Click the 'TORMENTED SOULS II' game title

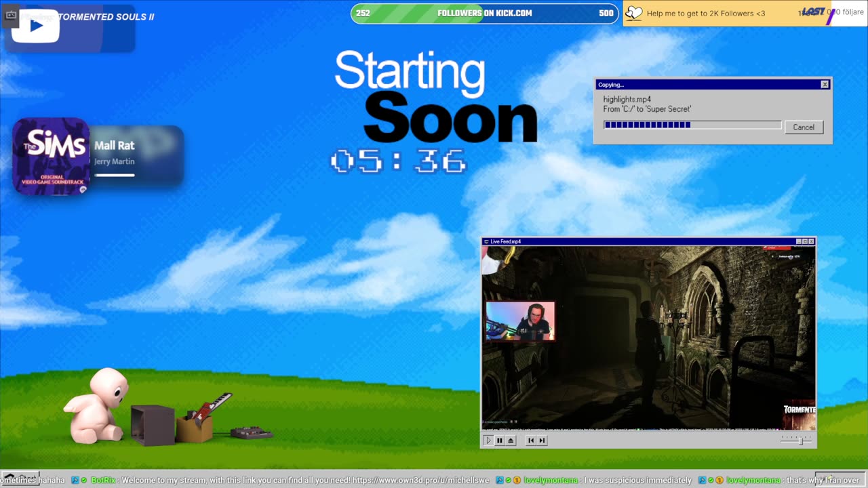pyautogui.click(x=106, y=17)
